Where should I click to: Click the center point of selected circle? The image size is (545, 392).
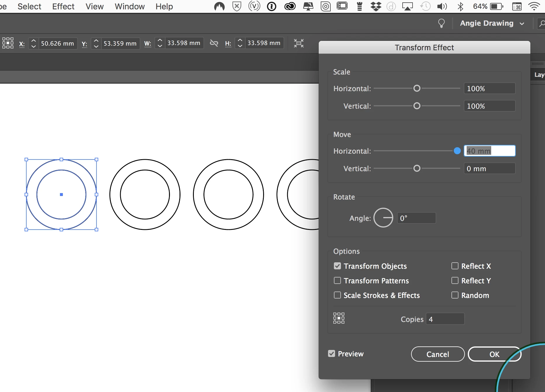[61, 195]
